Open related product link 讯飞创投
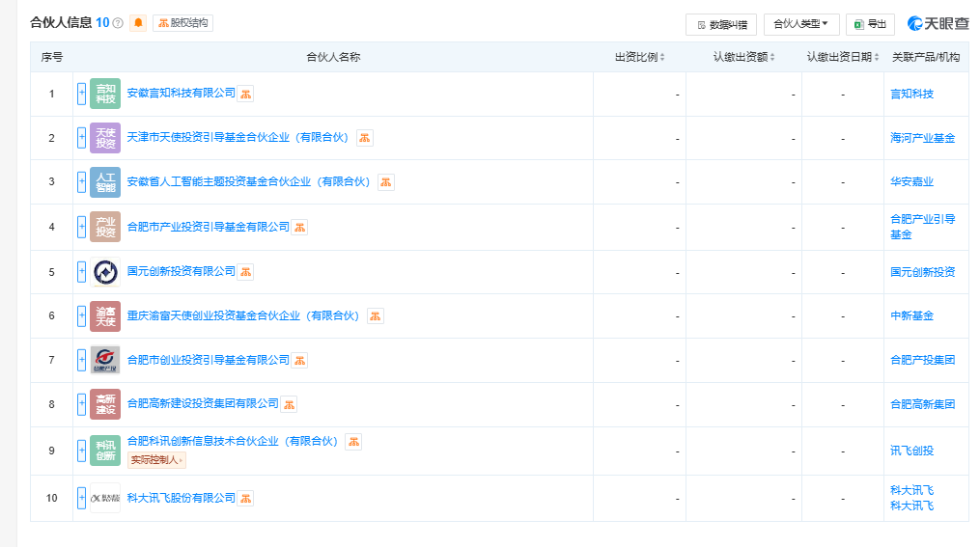The height and width of the screenshot is (547, 980). (911, 451)
